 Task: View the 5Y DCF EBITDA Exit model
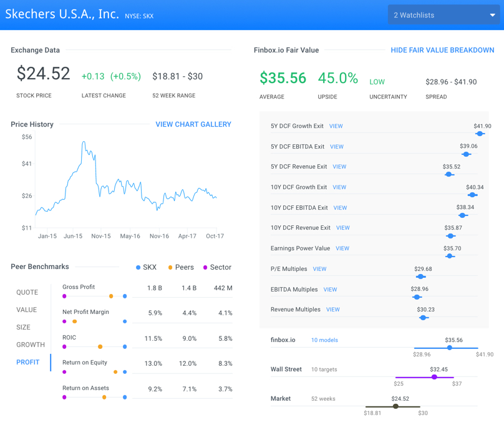[337, 147]
